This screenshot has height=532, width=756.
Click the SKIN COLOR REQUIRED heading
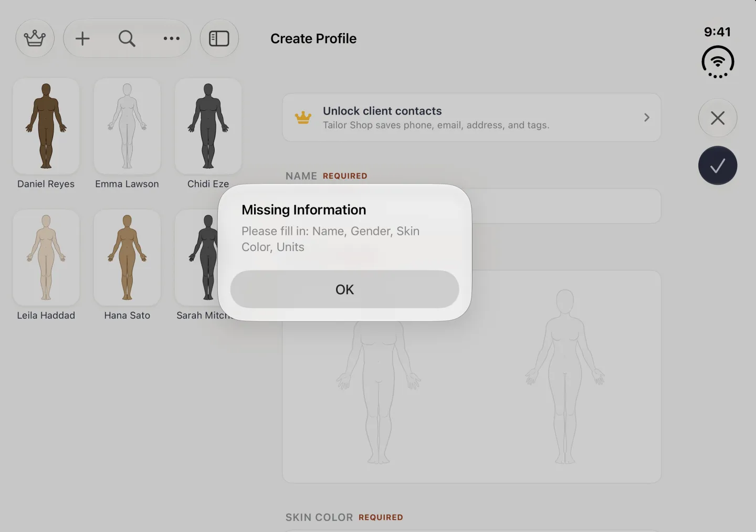click(344, 517)
